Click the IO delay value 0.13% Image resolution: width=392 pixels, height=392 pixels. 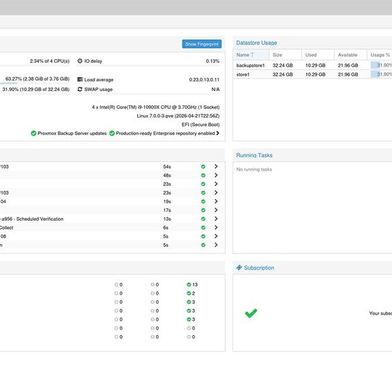(x=213, y=61)
